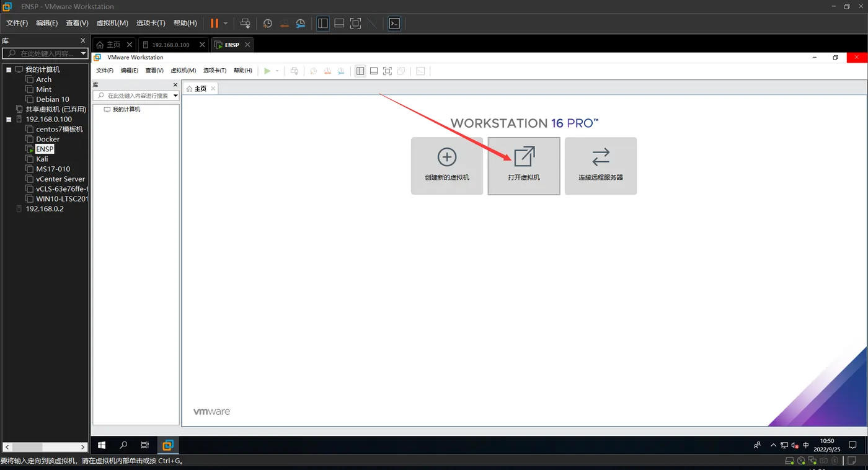Open outer 虚拟机(M) menu
This screenshot has width=868, height=470.
click(112, 23)
